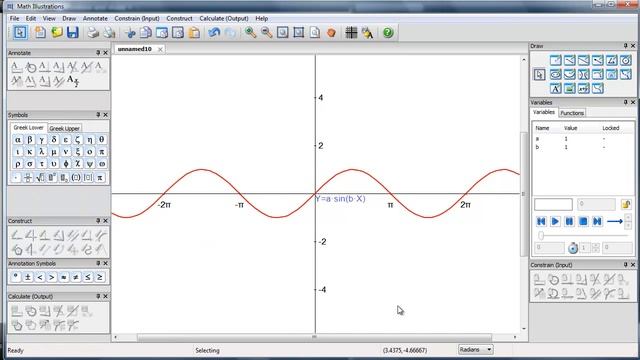Insert the not-equal annotation symbol
The height and width of the screenshot is (360, 640).
tap(76, 277)
